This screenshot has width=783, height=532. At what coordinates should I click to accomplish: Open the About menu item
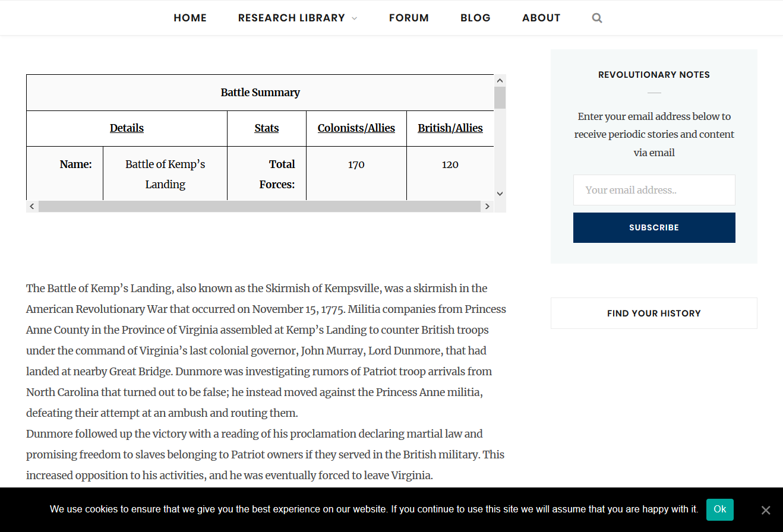pos(541,18)
